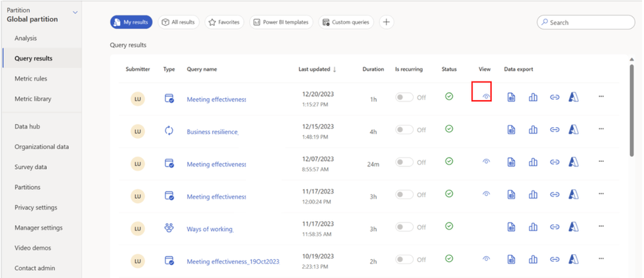Copy link icon for 12/07/2023 query
This screenshot has width=644, height=278.
[554, 163]
